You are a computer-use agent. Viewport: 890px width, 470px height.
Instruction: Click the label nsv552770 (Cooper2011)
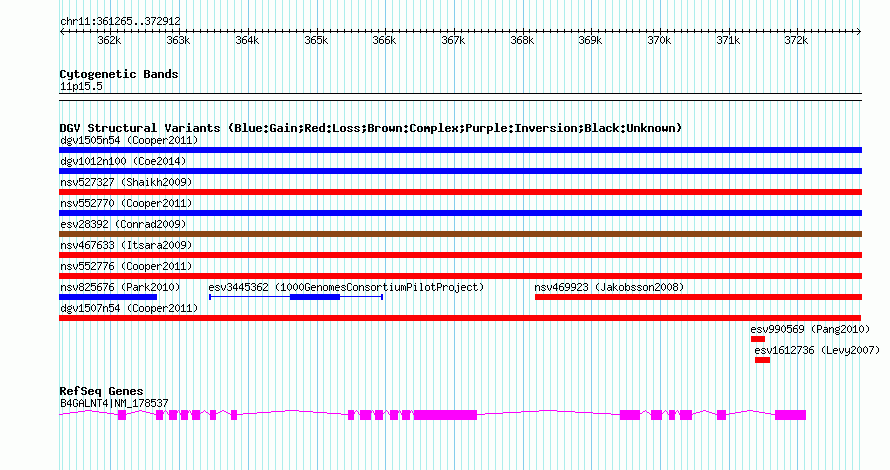click(126, 203)
